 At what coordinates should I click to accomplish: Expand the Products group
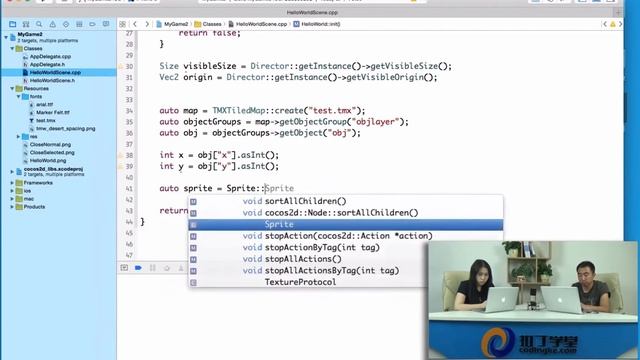click(x=12, y=207)
